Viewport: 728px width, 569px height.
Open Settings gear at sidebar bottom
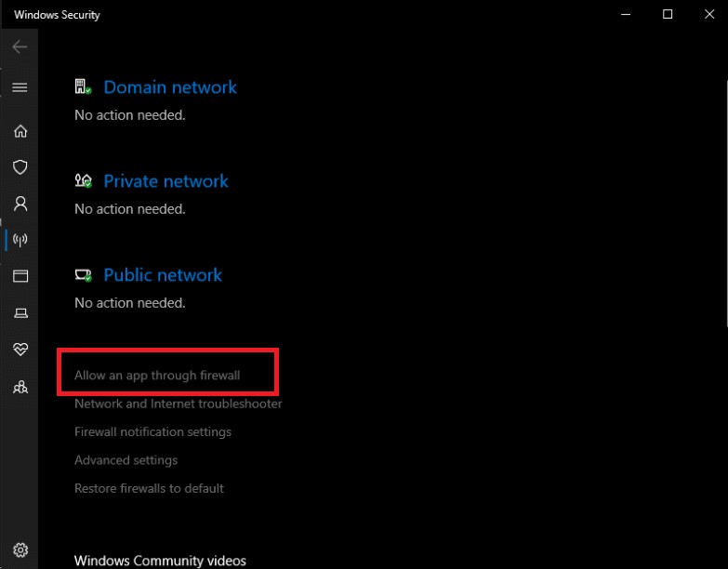[x=20, y=549]
